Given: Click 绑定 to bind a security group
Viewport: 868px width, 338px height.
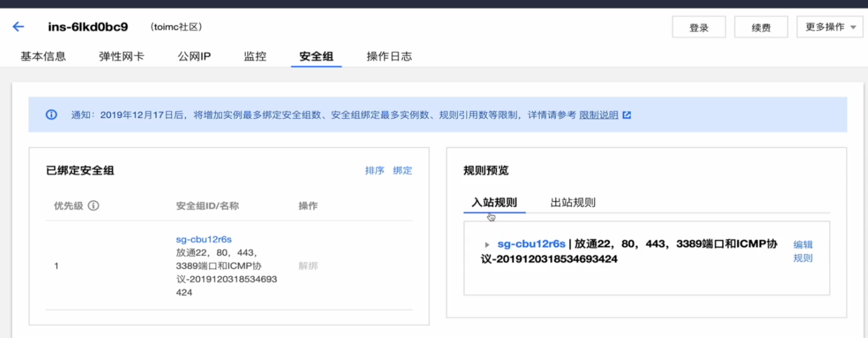Looking at the screenshot, I should click(x=403, y=171).
